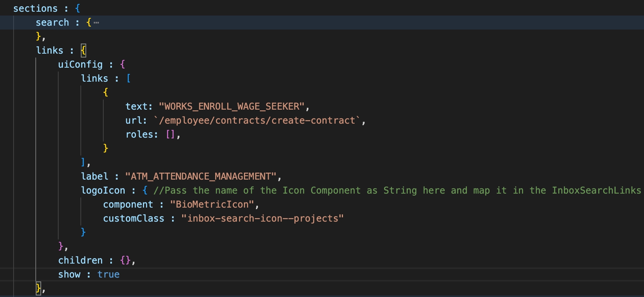Click the "BioMetricIcon" component string
Screen dimensions: 644x297
point(212,204)
